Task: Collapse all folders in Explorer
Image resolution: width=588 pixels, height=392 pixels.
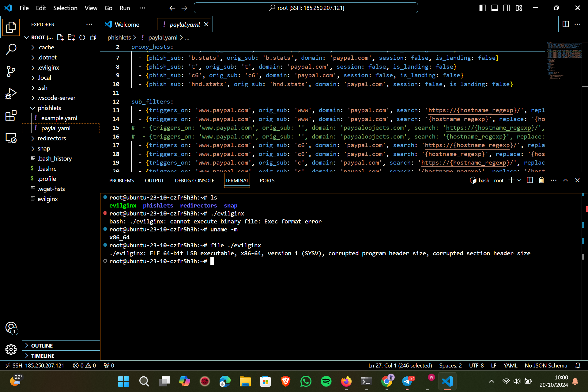Action: click(93, 37)
